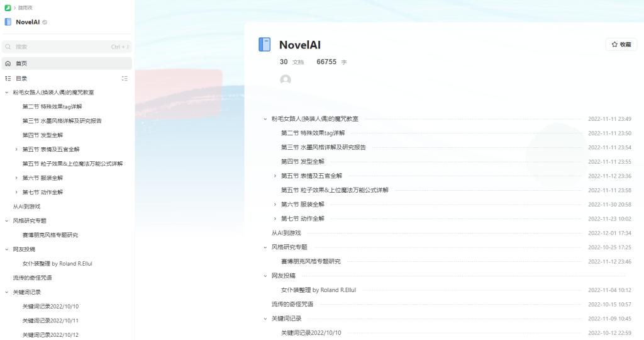The width and height of the screenshot is (644, 340).
Task: Collapse 网友投稿 in sidebar
Action: pos(6,249)
